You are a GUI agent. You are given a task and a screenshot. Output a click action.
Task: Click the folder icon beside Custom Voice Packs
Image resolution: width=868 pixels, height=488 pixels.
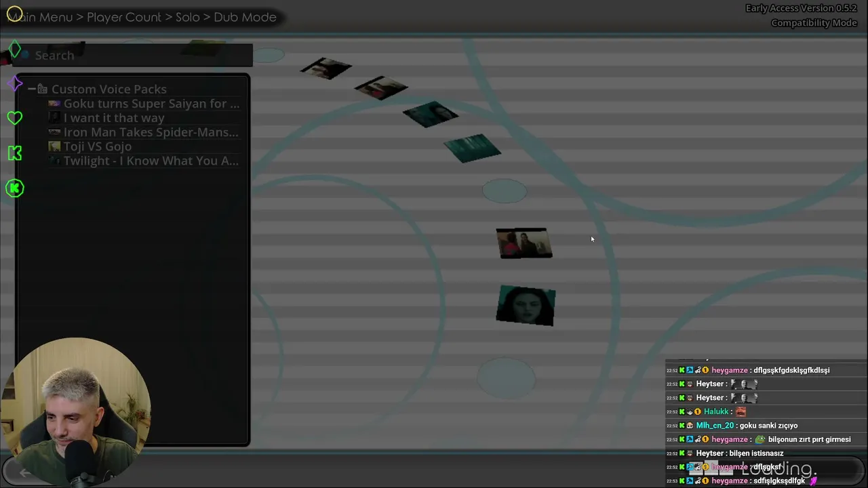pyautogui.click(x=42, y=89)
